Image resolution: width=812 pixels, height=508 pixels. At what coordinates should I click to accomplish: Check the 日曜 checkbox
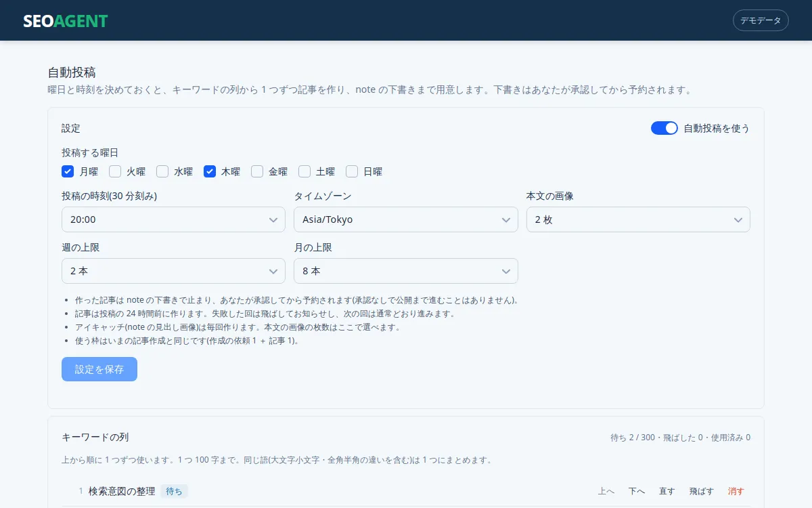point(352,171)
